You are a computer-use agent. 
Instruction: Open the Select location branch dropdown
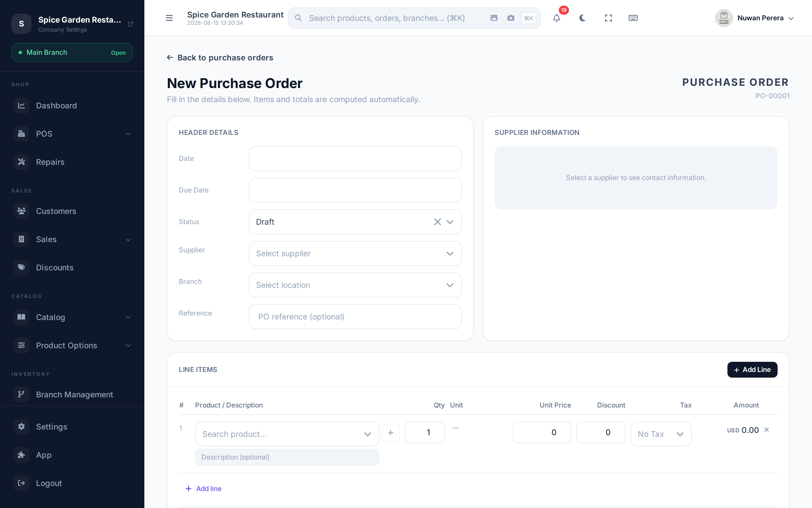[355, 285]
